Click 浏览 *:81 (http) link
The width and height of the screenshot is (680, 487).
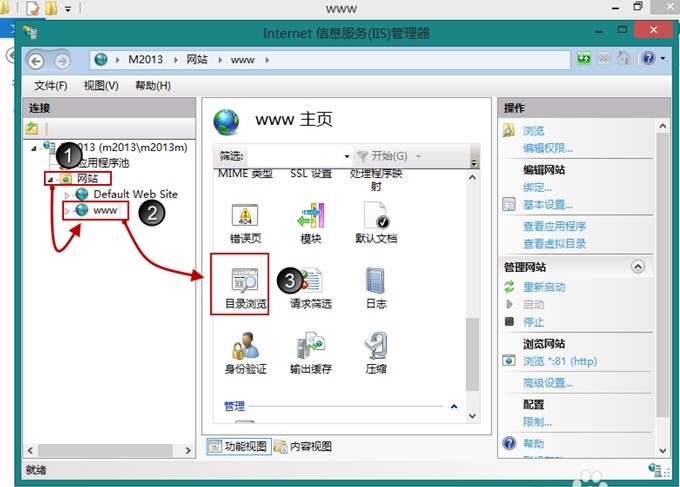(x=560, y=361)
